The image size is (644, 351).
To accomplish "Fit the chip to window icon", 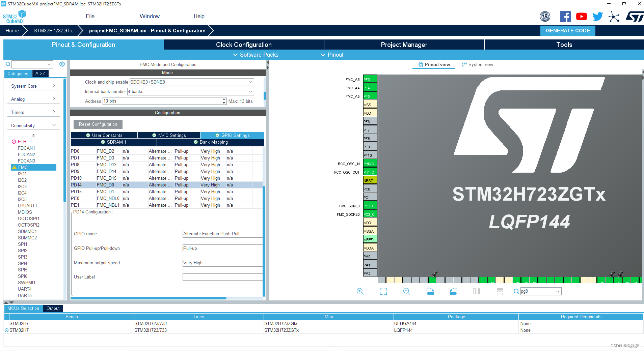I will [x=383, y=291].
